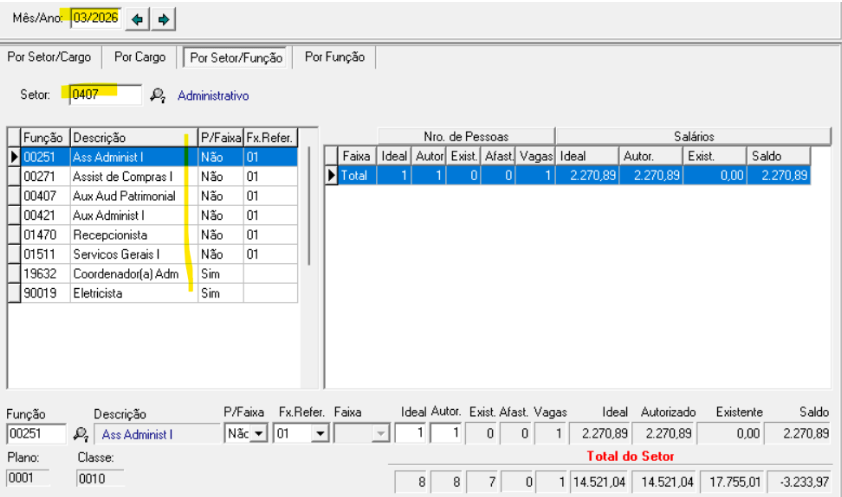842x497 pixels.
Task: Open the Por Cargo tab
Action: tap(140, 58)
